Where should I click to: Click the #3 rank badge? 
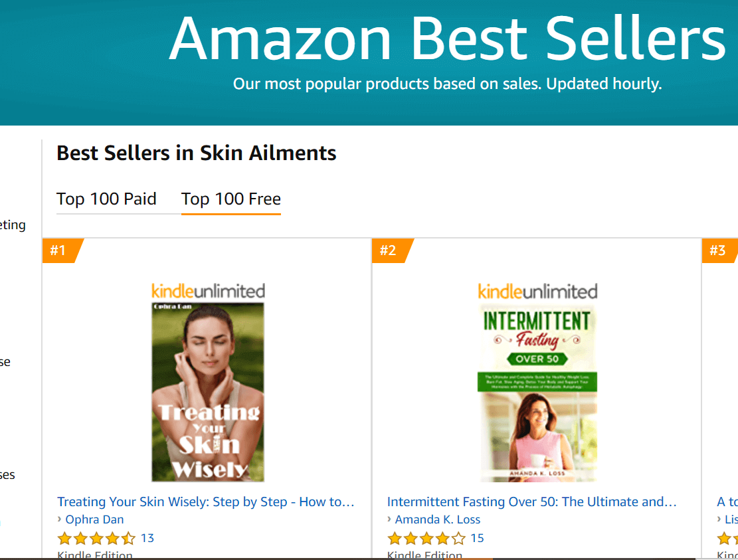click(x=719, y=250)
